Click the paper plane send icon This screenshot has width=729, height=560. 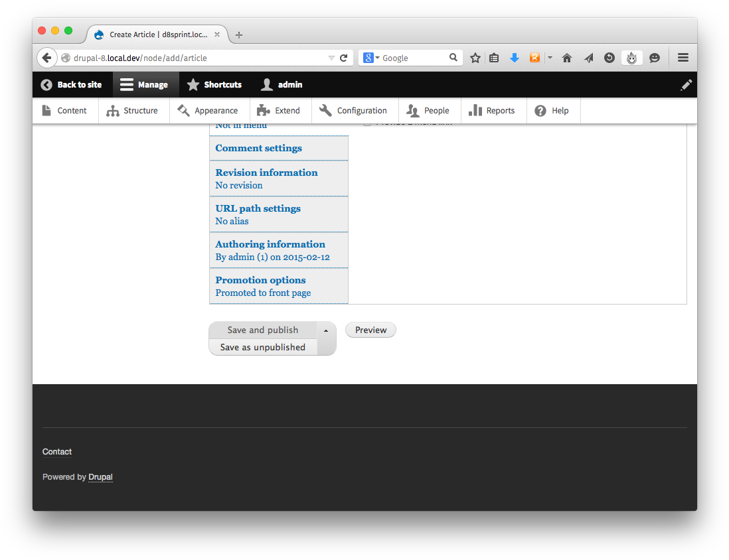click(x=589, y=58)
